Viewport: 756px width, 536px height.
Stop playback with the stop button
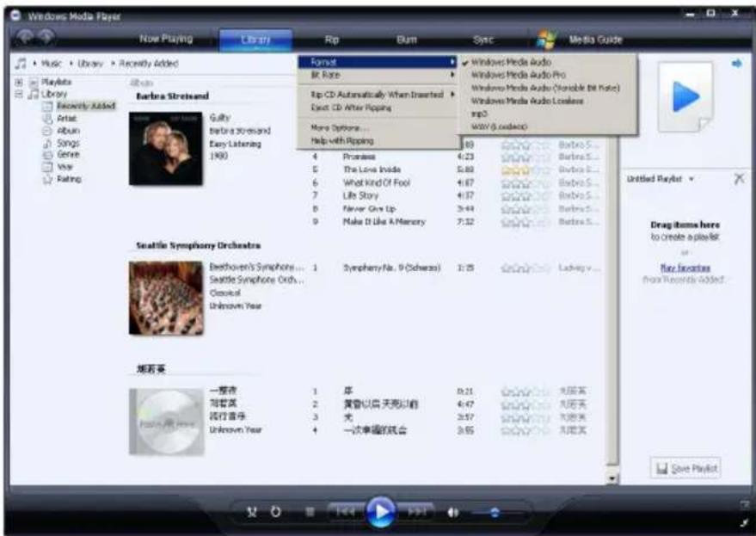(x=310, y=512)
